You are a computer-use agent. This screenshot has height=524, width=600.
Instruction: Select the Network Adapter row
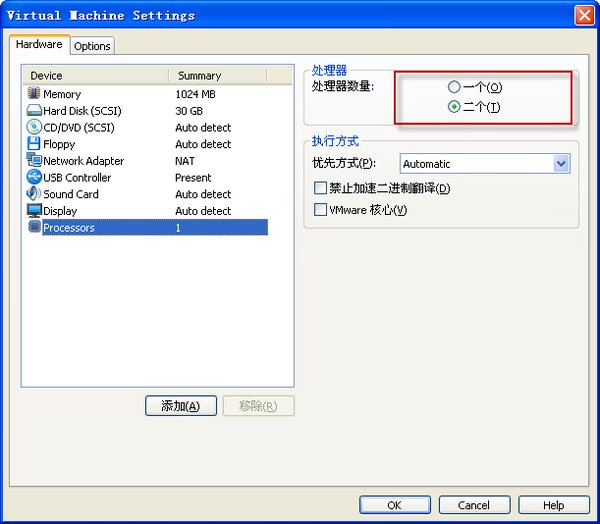pos(147,161)
